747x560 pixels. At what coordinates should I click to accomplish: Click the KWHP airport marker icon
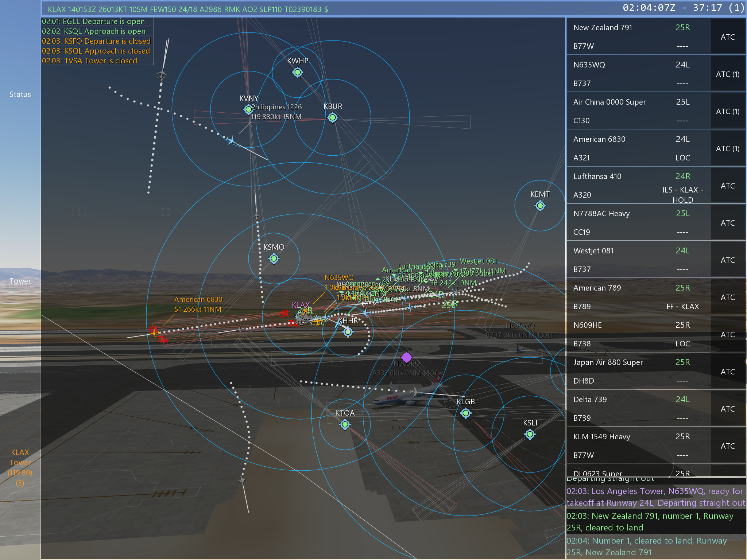[298, 73]
